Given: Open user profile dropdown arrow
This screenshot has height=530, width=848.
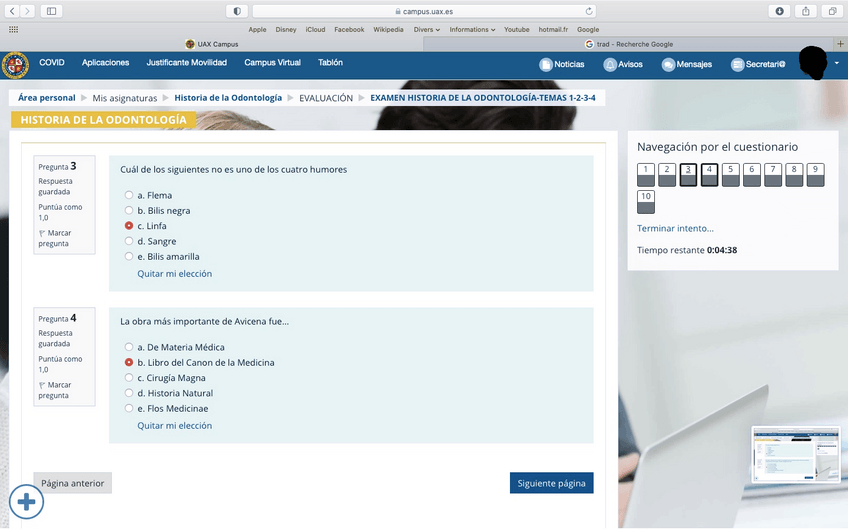Looking at the screenshot, I should tap(837, 63).
